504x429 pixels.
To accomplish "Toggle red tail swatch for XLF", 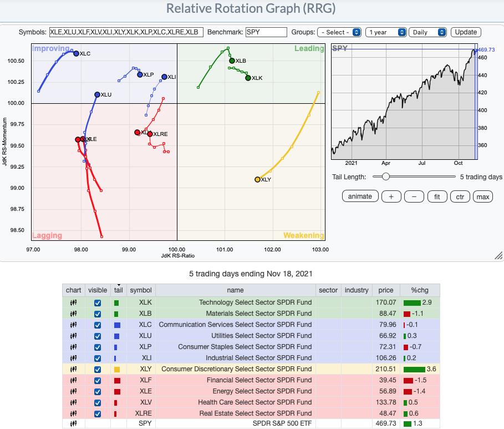I will pyautogui.click(x=117, y=380).
